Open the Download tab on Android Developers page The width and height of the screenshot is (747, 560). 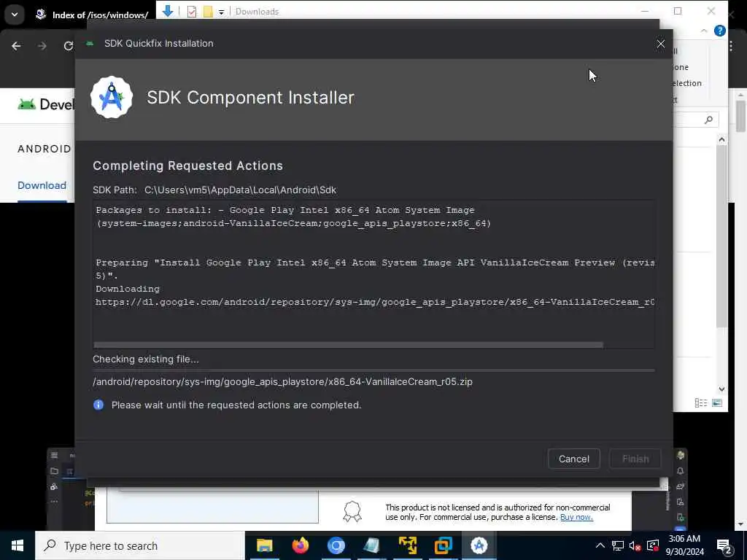tap(42, 185)
